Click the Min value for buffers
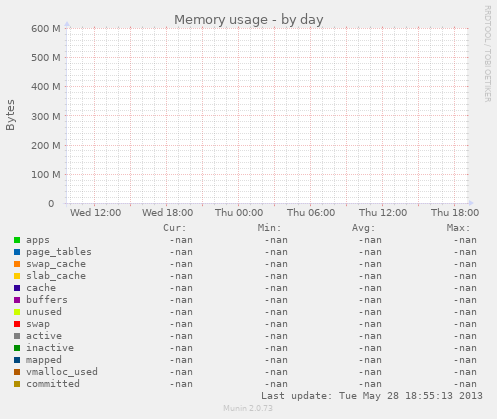Image resolution: width=497 pixels, height=419 pixels. coord(276,300)
